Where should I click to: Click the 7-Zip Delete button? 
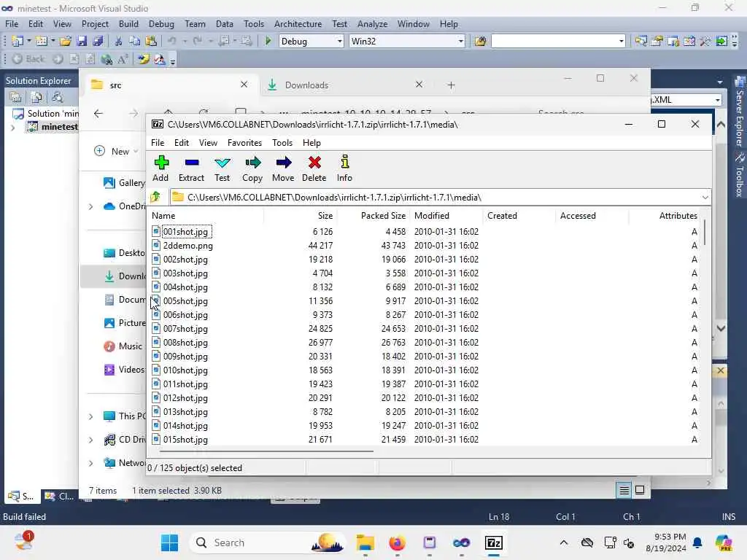click(x=314, y=168)
